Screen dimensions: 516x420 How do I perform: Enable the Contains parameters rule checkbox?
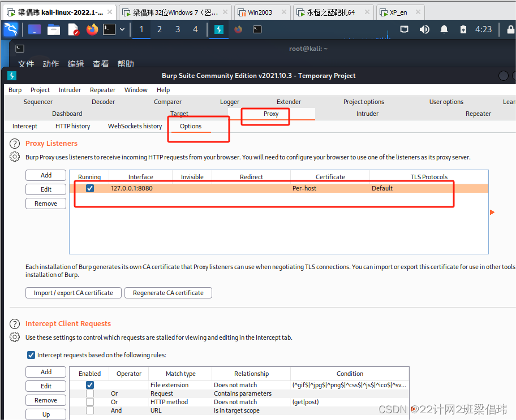[x=90, y=393]
